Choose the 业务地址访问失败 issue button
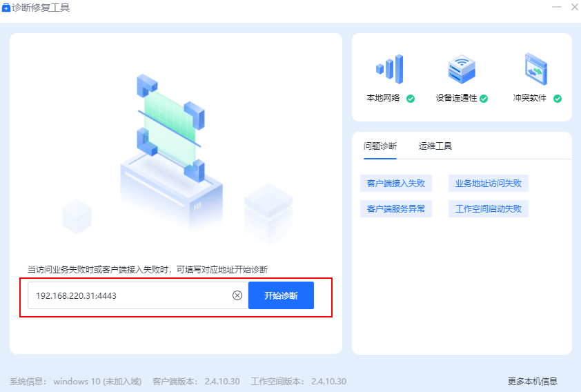Image resolution: width=581 pixels, height=392 pixels. [x=489, y=184]
